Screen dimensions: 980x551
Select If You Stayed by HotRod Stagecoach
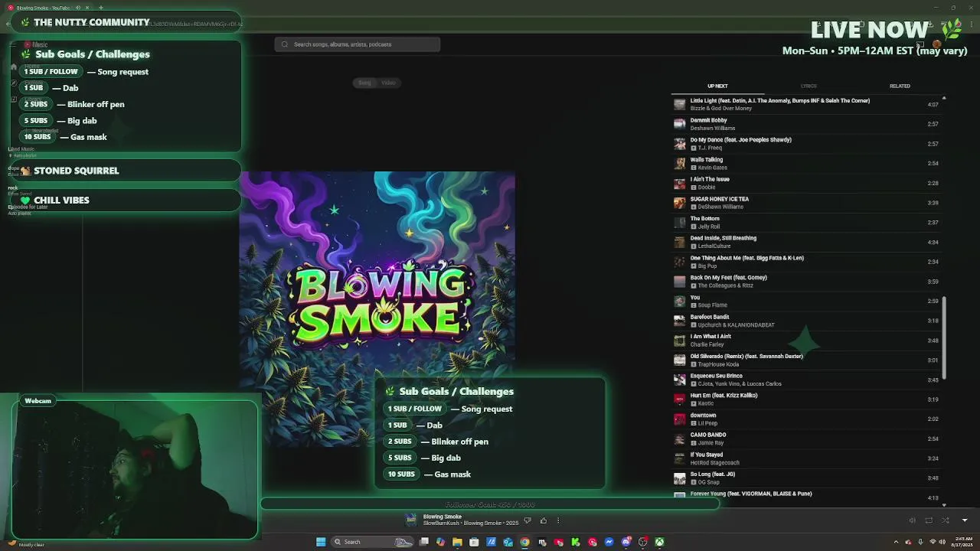click(807, 458)
